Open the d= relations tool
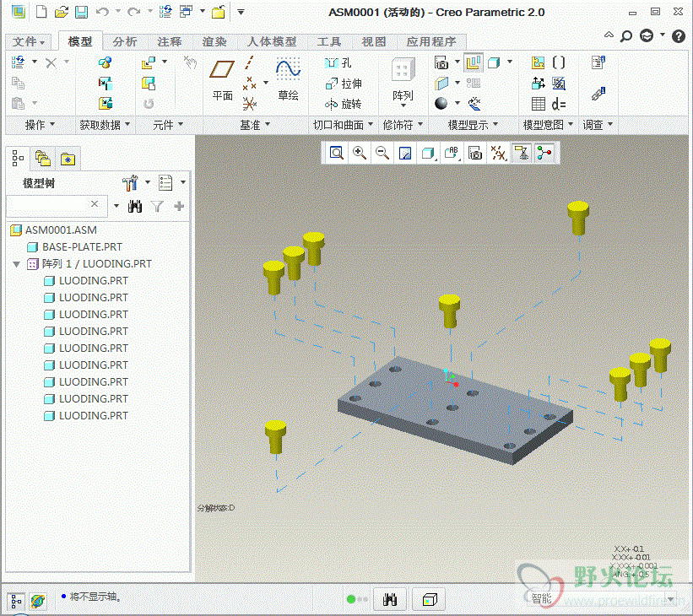The height and width of the screenshot is (616, 693). click(559, 105)
